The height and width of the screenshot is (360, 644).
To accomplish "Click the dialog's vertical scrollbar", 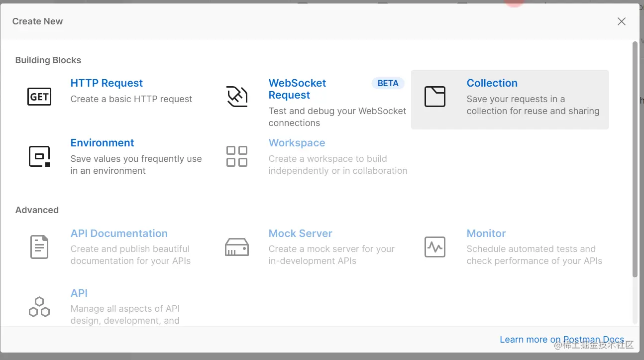I will (635, 159).
